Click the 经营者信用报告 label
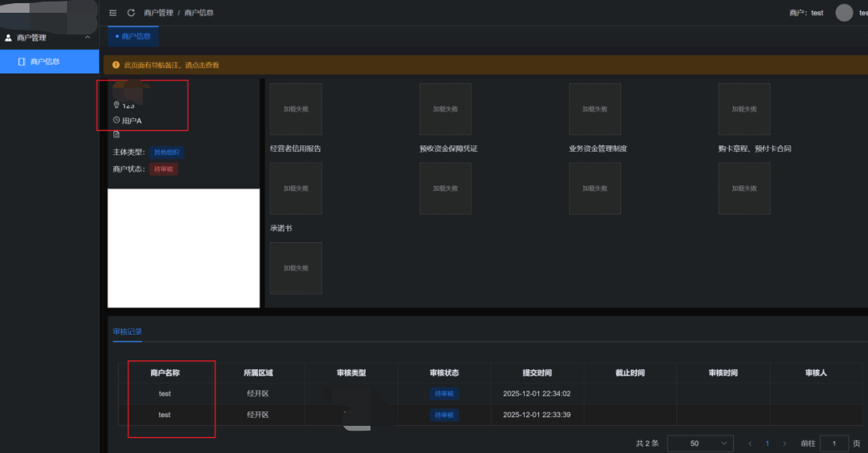Screen dimensions: 868x453 pyautogui.click(x=295, y=149)
